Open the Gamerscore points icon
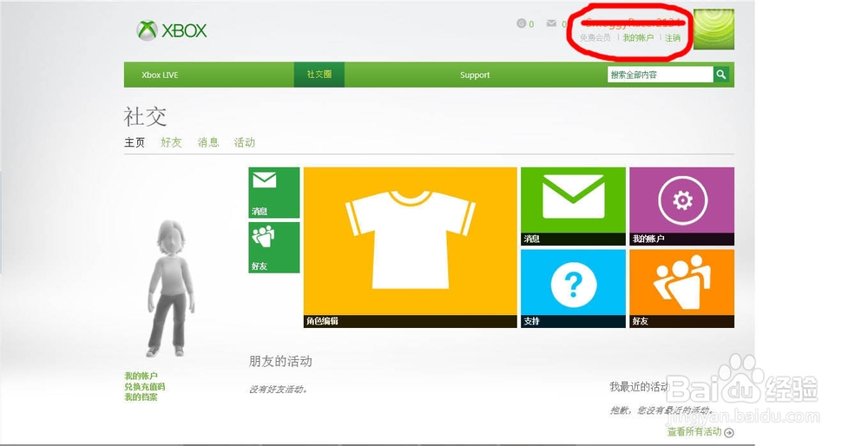 521,23
